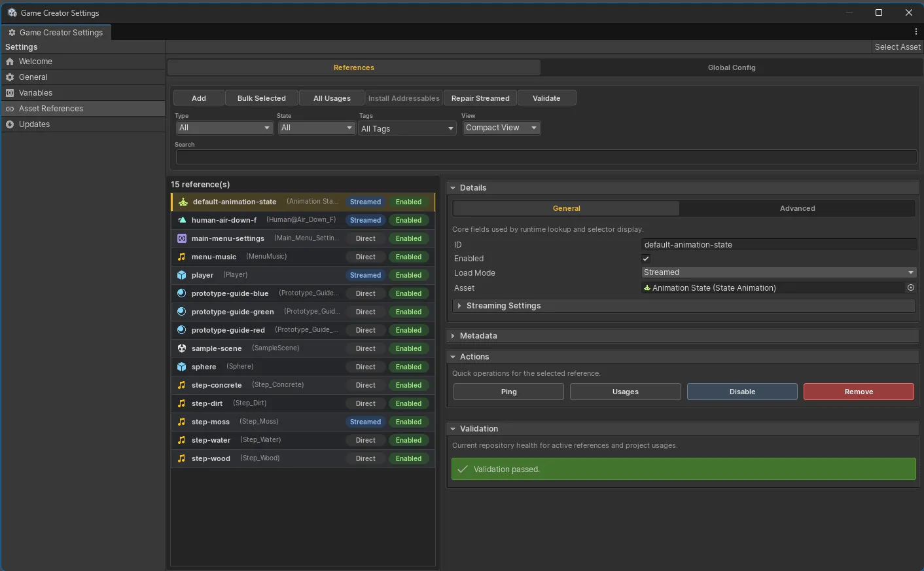Open the All Tags dropdown
Viewport: 924px width, 571px height.
(x=407, y=128)
